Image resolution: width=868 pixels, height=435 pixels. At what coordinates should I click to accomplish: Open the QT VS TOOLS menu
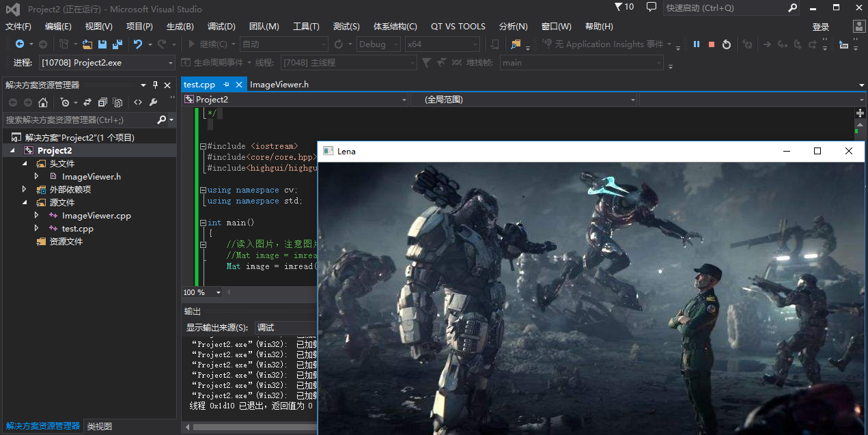point(458,27)
